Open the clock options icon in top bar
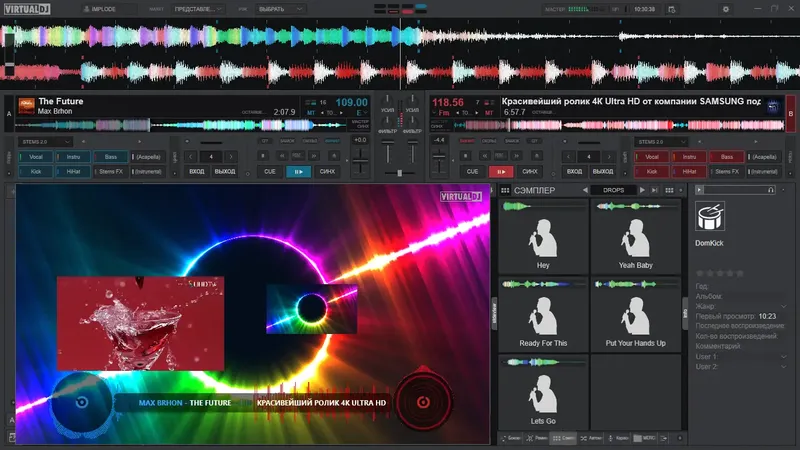Viewport: 800px width, 450px height. pyautogui.click(x=671, y=9)
